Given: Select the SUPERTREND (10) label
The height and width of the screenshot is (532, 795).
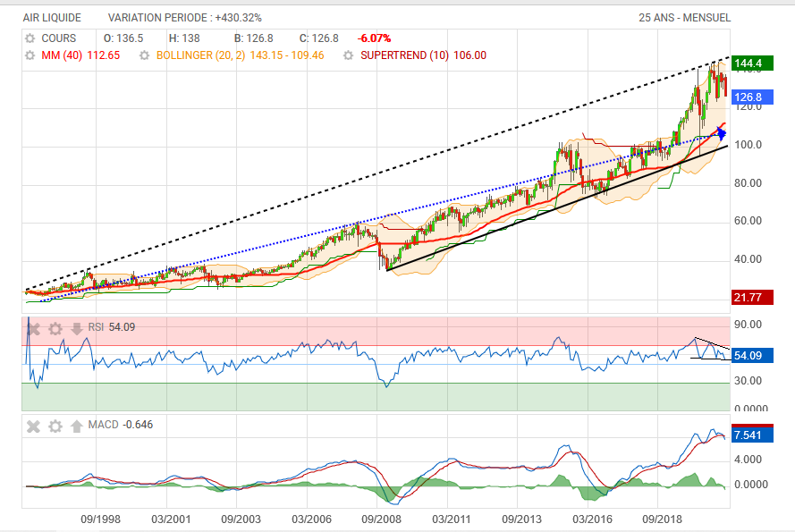Looking at the screenshot, I should (x=404, y=55).
